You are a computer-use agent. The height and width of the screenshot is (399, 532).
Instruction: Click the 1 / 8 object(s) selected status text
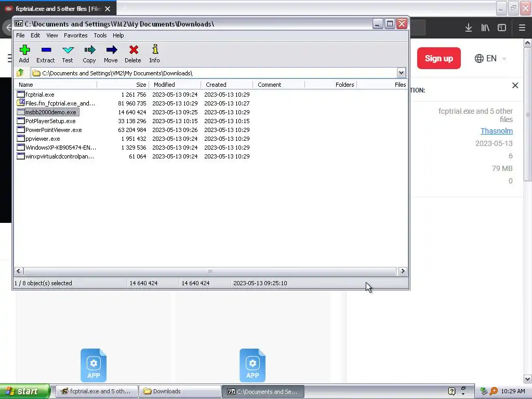click(x=43, y=283)
